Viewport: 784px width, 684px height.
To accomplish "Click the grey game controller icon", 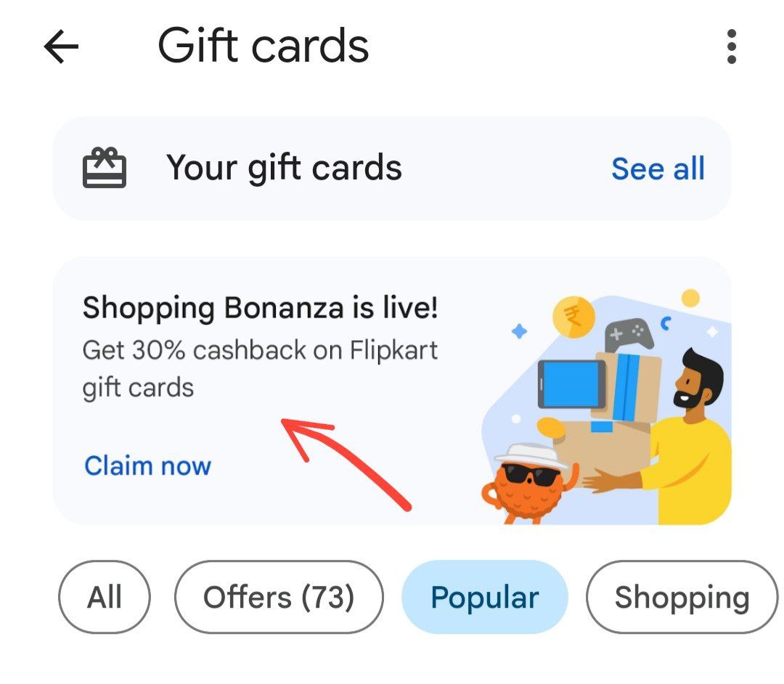I will click(629, 335).
